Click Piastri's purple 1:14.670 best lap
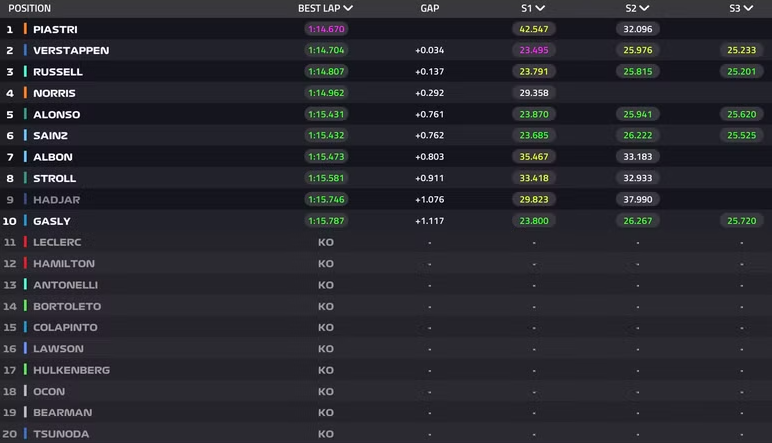The image size is (772, 443). 326,29
